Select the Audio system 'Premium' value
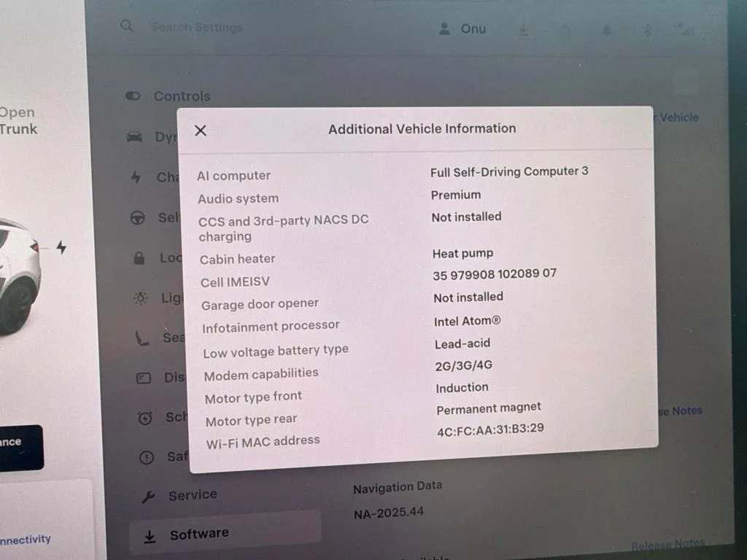Viewport: 747px width, 560px height. coord(456,195)
